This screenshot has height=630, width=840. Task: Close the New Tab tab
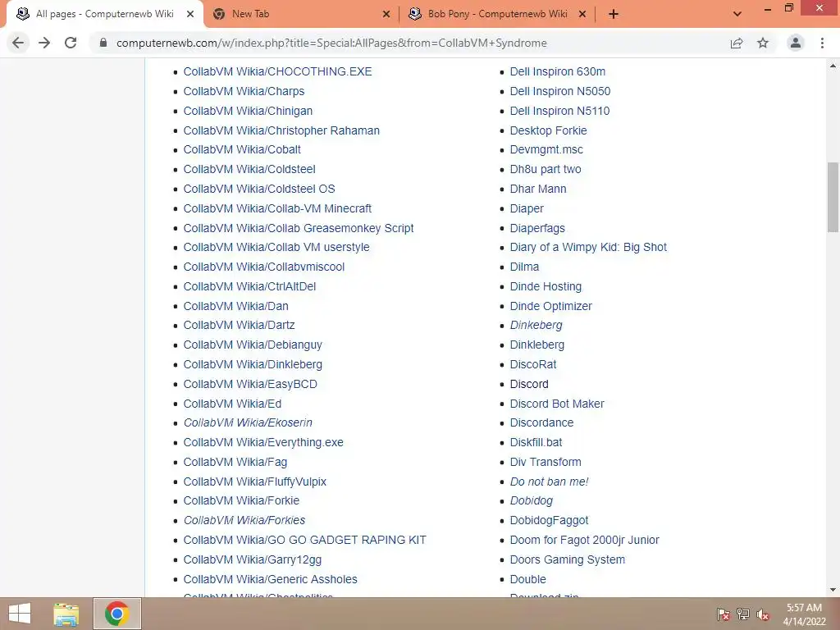tap(386, 14)
